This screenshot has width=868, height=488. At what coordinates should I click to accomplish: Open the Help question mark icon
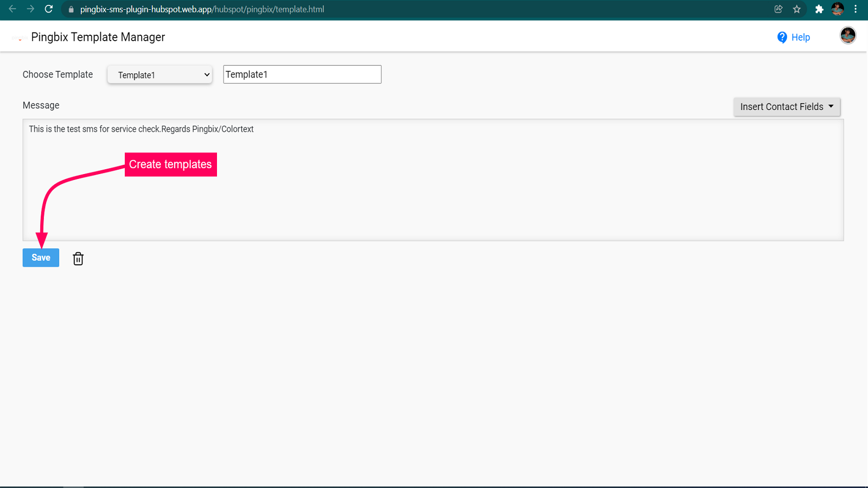781,37
